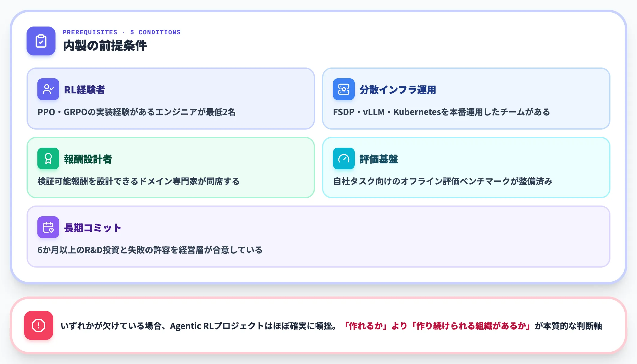Click the gauge icon on 評価基盤 card
The width and height of the screenshot is (637, 364).
pyautogui.click(x=344, y=158)
